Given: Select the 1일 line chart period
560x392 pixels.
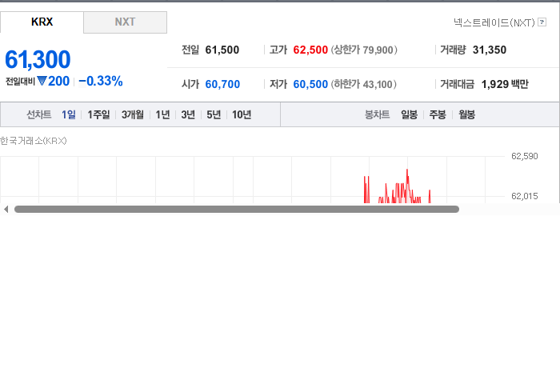Looking at the screenshot, I should (x=69, y=114).
